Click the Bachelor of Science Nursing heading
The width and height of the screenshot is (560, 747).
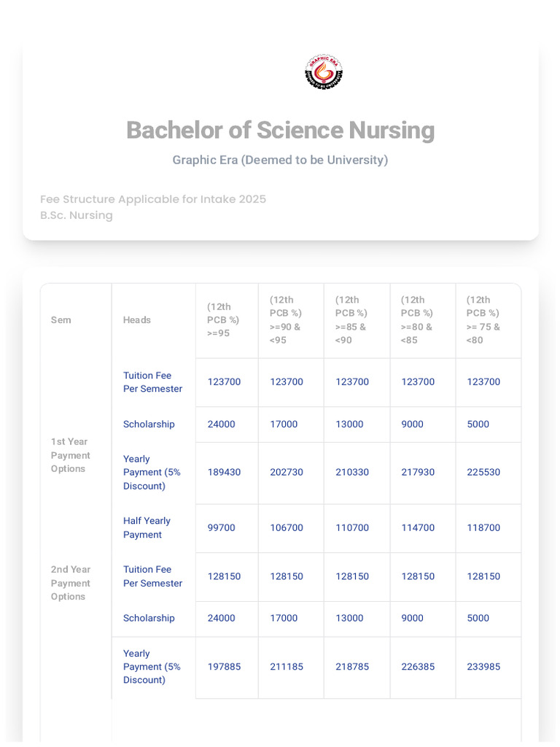pyautogui.click(x=280, y=131)
